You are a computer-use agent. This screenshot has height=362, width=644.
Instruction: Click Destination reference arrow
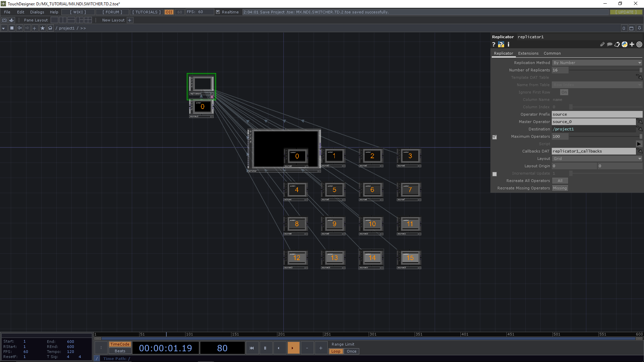(x=639, y=129)
